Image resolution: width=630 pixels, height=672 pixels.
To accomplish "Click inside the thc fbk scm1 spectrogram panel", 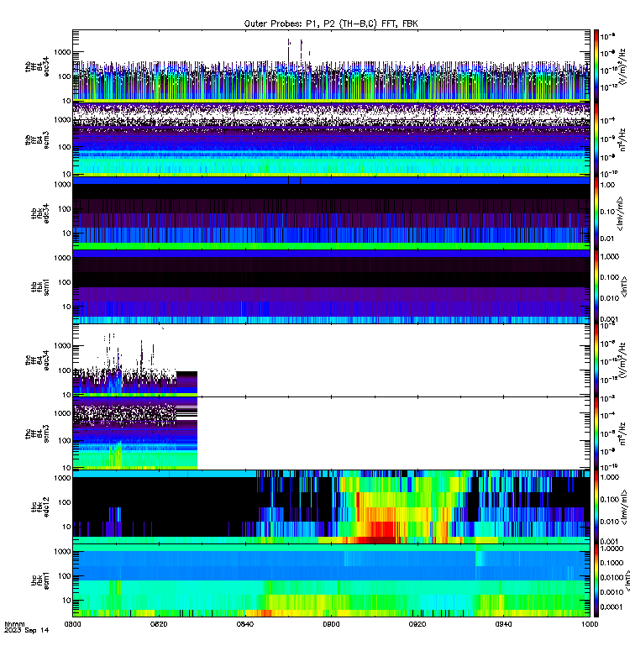I will point(331,580).
